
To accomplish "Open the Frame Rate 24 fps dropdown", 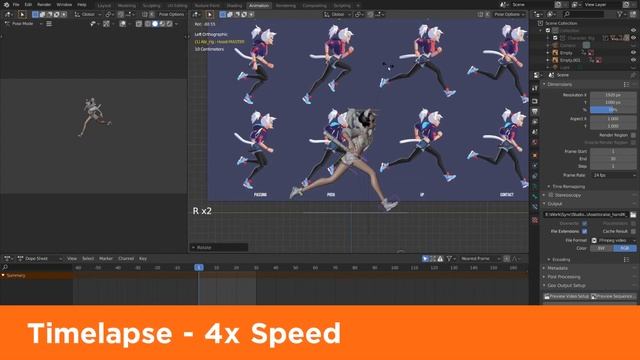I will [x=614, y=175].
